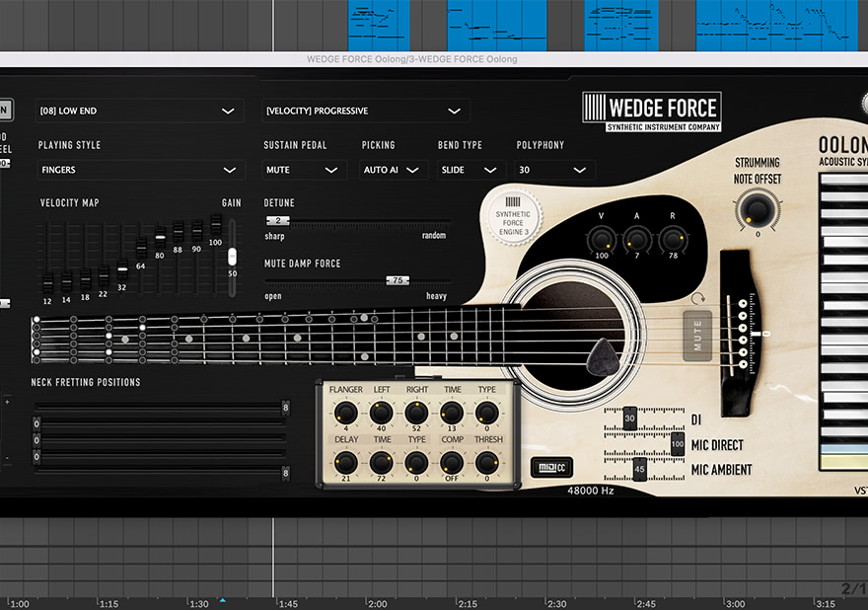Image resolution: width=868 pixels, height=610 pixels.
Task: Toggle the MUTE button on the guitar strings
Action: (x=697, y=337)
